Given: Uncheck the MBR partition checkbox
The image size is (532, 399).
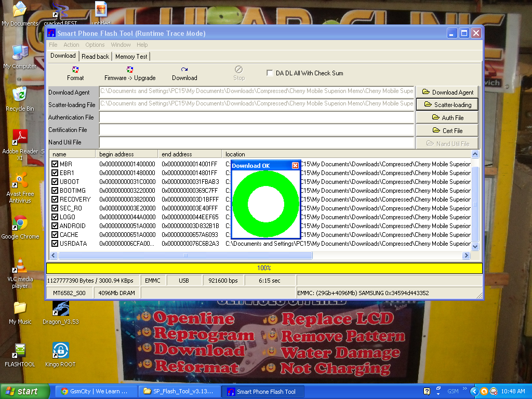Looking at the screenshot, I should point(55,164).
